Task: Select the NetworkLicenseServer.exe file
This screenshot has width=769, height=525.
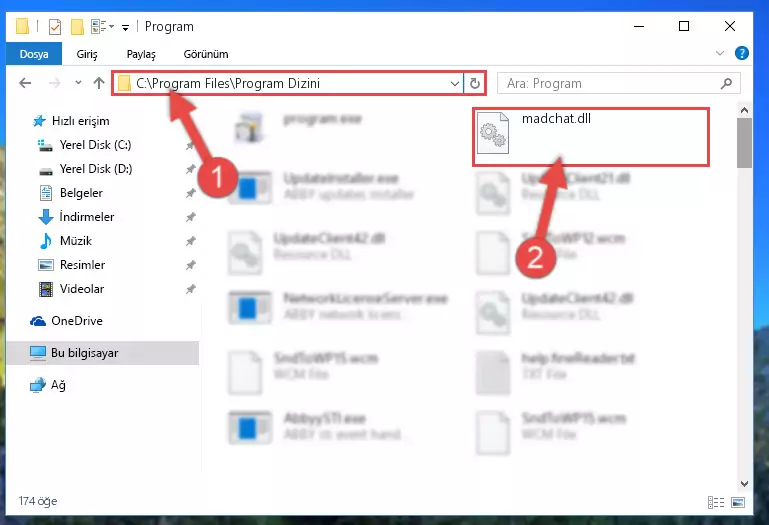Action: click(x=338, y=307)
